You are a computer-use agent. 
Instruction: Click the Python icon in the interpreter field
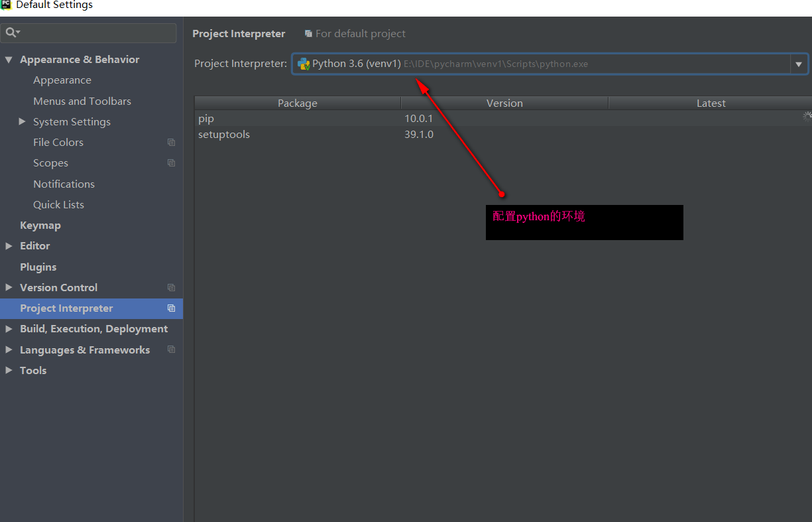coord(304,64)
